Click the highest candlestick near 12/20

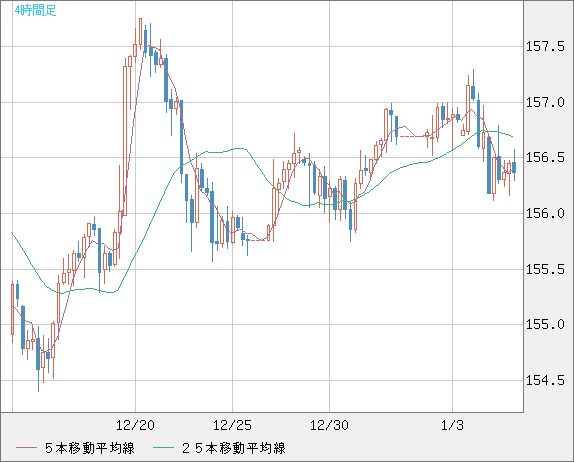click(x=140, y=33)
